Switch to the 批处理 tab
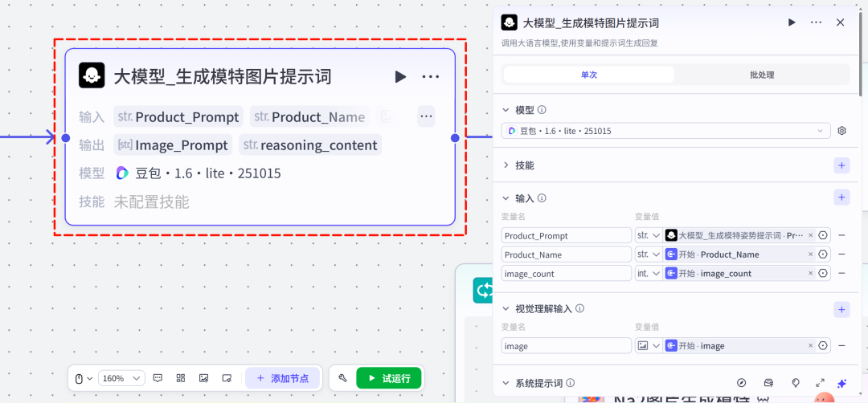This screenshot has width=868, height=403. point(762,75)
